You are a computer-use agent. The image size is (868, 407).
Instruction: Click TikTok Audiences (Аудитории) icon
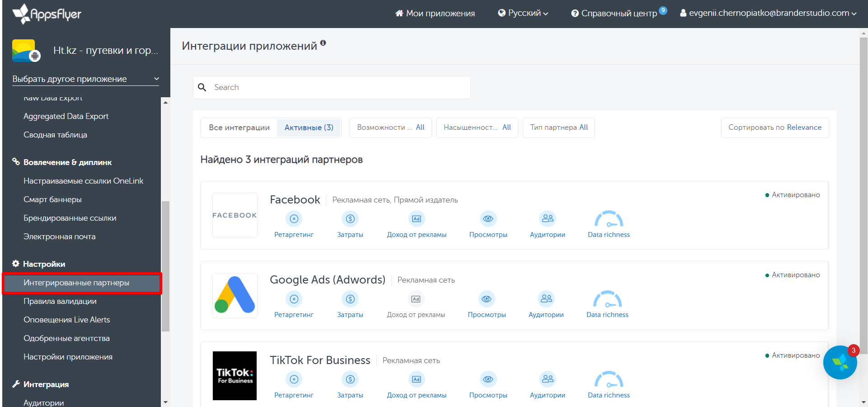(548, 379)
